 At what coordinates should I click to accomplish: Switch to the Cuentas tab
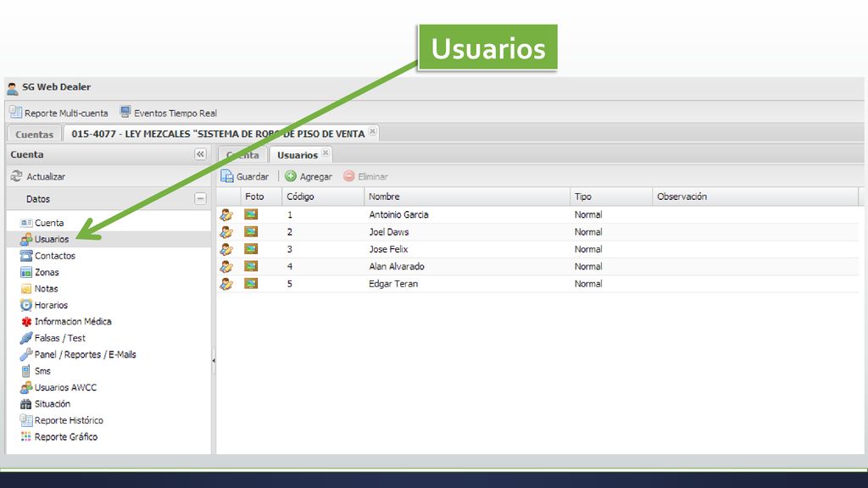tap(34, 134)
